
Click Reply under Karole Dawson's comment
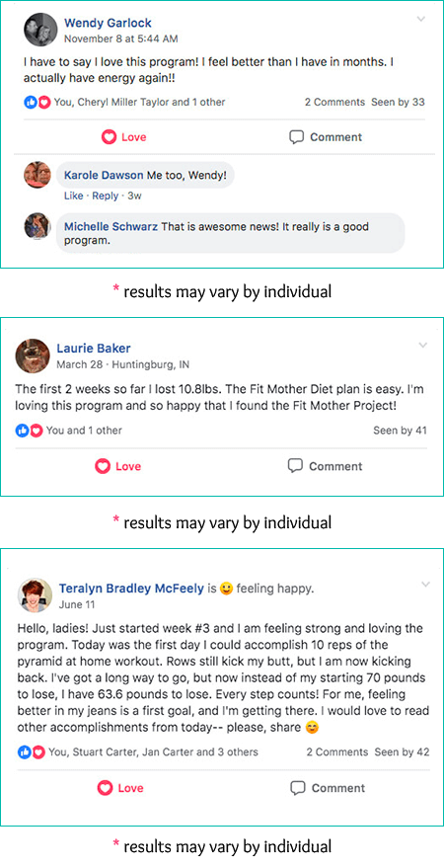105,196
